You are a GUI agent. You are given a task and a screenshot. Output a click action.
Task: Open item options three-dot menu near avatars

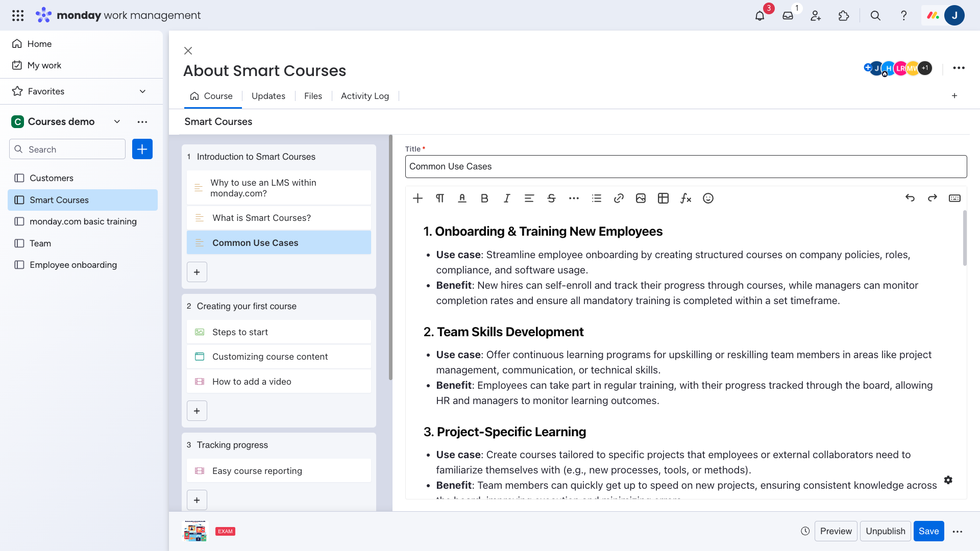tap(959, 68)
